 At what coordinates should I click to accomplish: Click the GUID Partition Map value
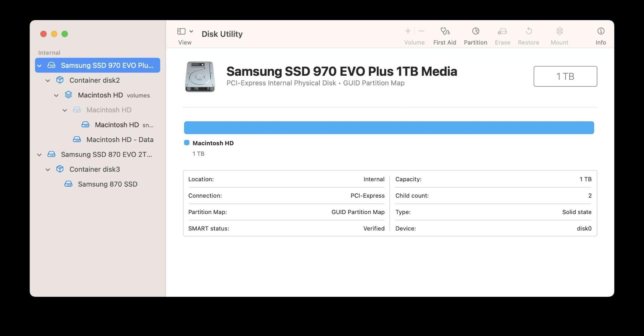coord(358,212)
